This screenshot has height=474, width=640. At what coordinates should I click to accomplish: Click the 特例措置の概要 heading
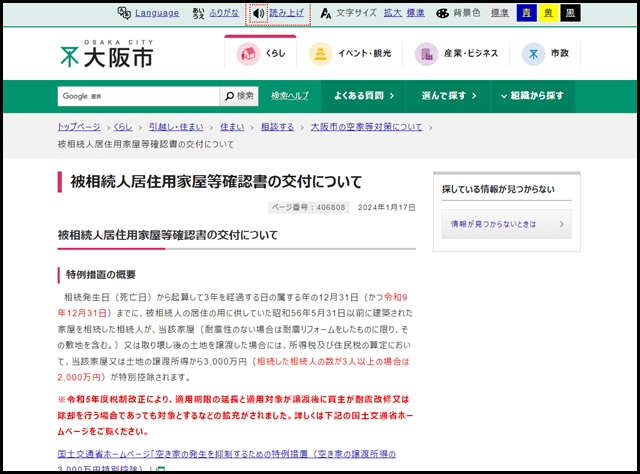[101, 275]
